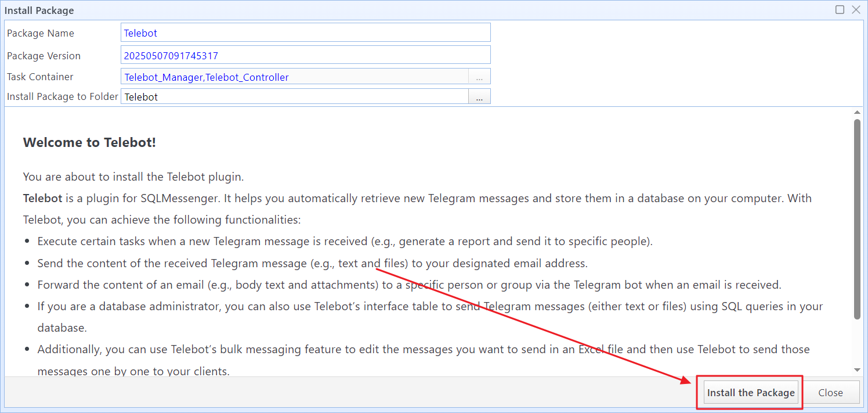Screen dimensions: 868x413
Task: Browse for the Install Package to Folder location
Action: [x=479, y=97]
